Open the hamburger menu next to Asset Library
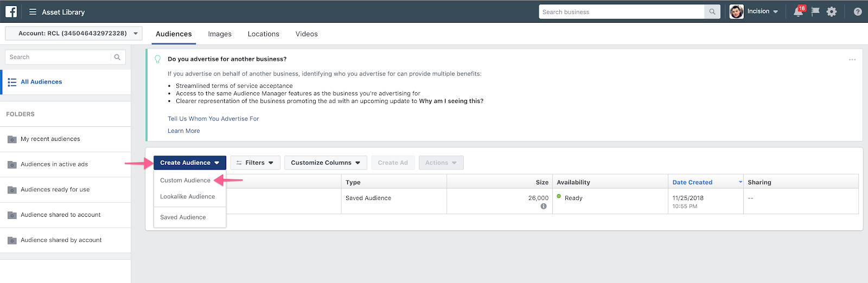 (33, 12)
